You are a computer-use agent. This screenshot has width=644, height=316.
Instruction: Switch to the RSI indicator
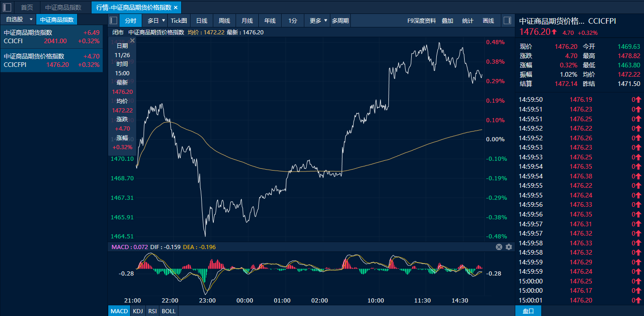point(152,311)
